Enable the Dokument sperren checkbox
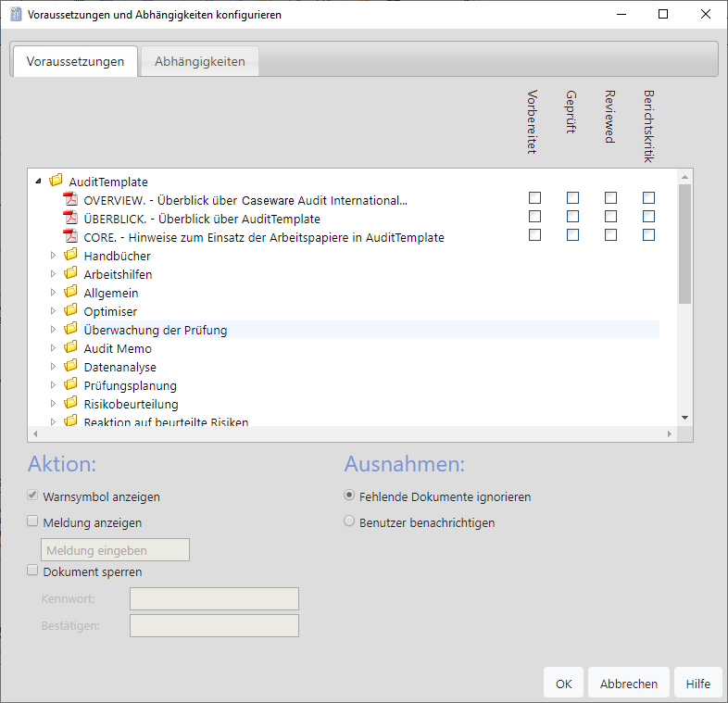Image resolution: width=728 pixels, height=703 pixels. 33,571
